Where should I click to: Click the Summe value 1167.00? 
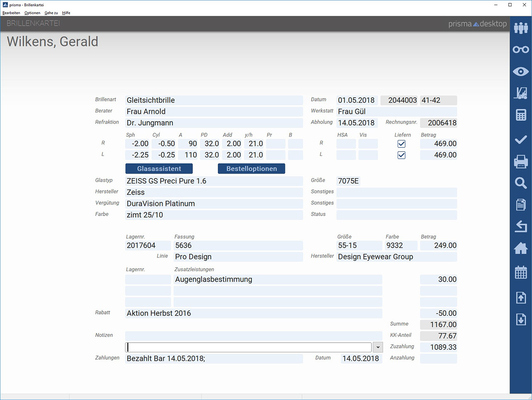[x=438, y=324]
